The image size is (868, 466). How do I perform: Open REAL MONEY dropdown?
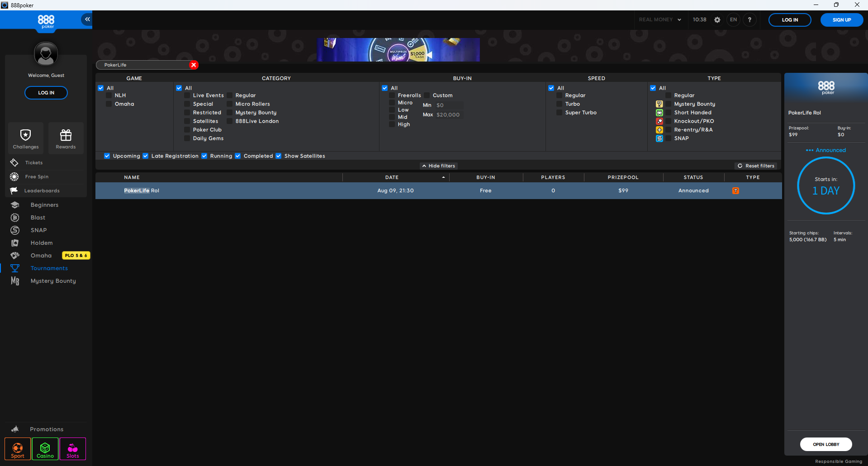pos(660,20)
